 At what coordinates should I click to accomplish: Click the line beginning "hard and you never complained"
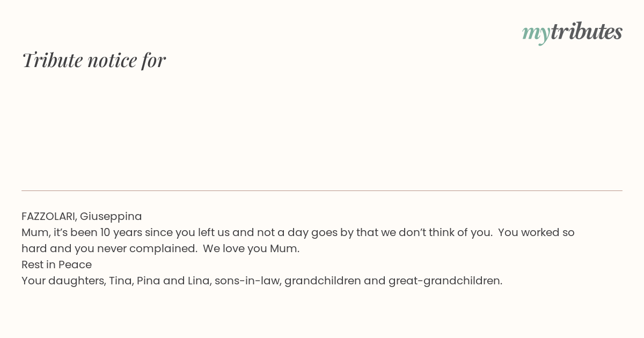tap(160, 248)
